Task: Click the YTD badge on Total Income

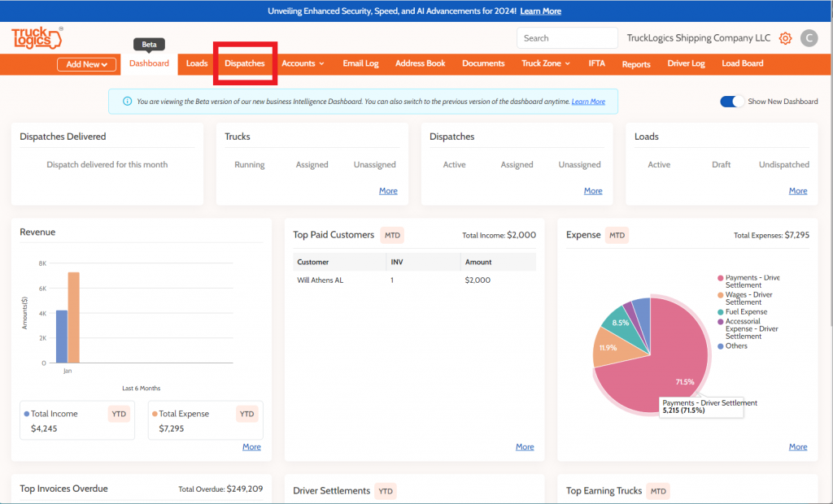Action: click(x=119, y=414)
